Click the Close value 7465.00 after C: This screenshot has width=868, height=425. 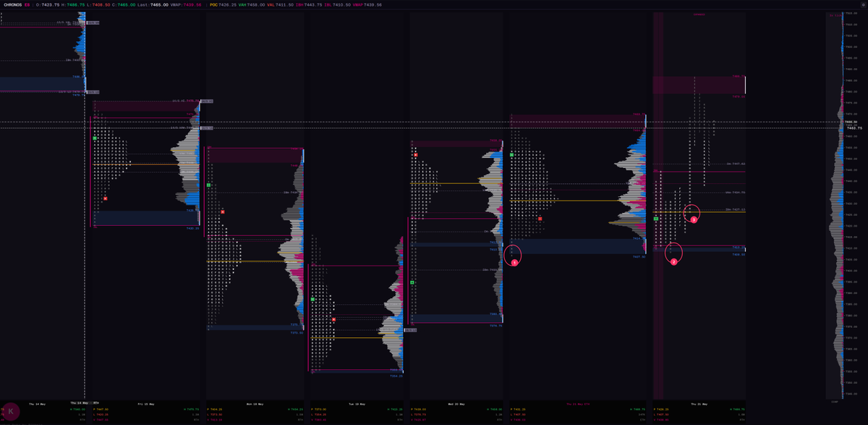point(127,5)
